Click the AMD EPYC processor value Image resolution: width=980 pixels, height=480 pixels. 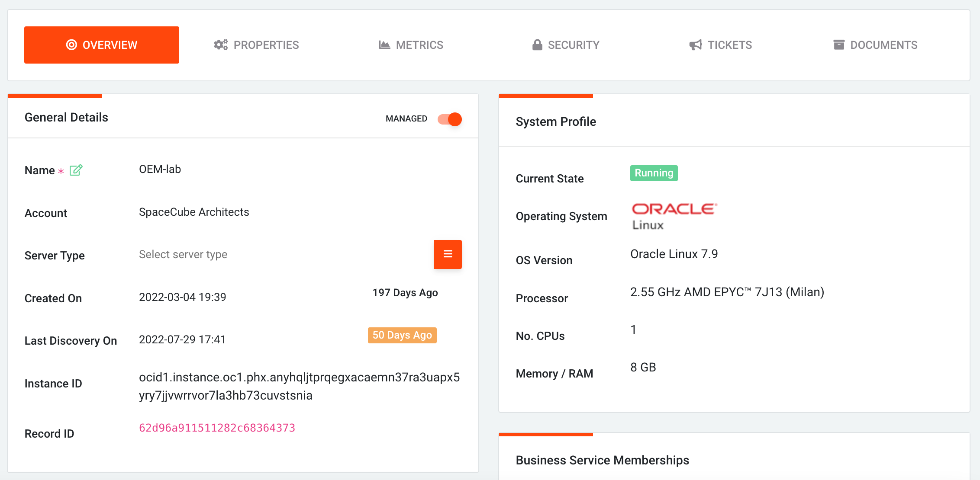tap(727, 292)
